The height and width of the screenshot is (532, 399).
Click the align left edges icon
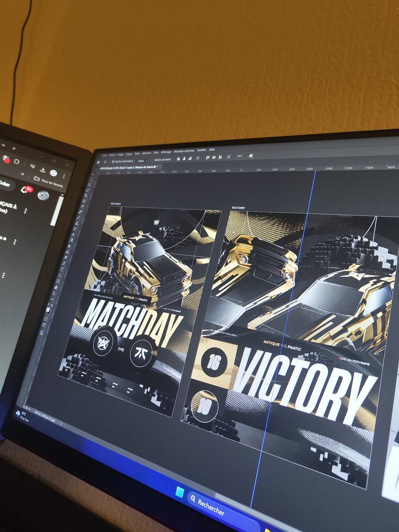(x=178, y=159)
